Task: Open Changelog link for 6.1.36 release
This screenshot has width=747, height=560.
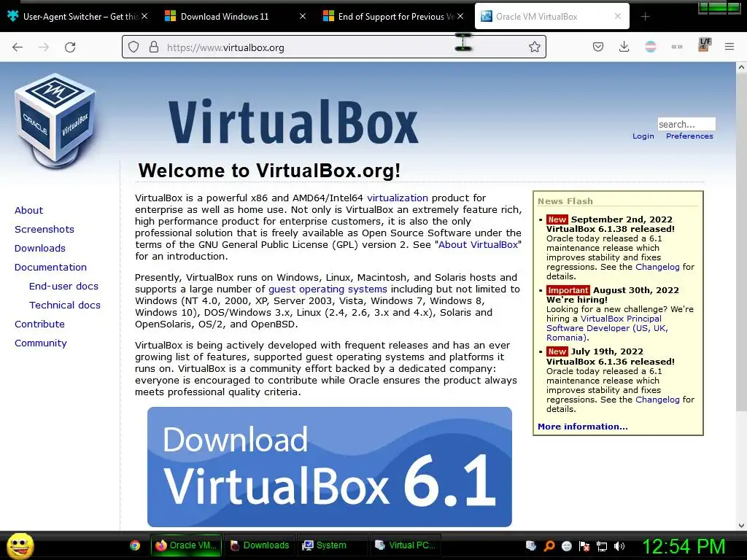Action: pyautogui.click(x=657, y=400)
